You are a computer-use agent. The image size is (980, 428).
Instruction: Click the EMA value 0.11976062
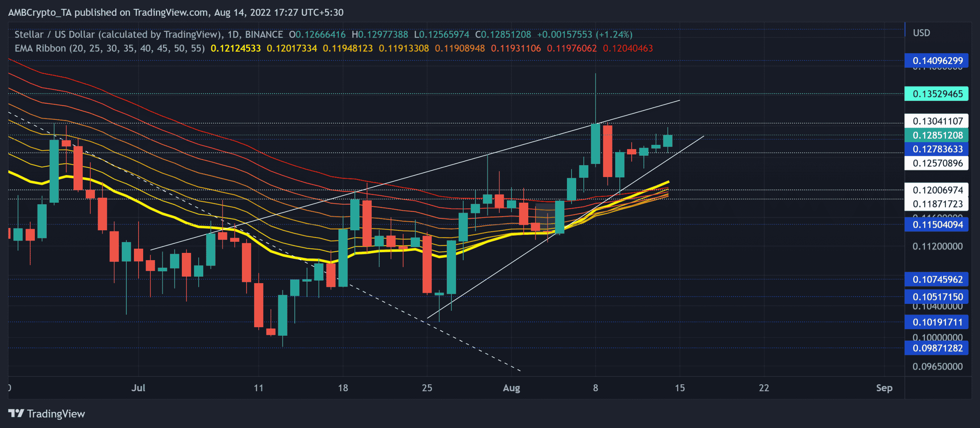572,48
